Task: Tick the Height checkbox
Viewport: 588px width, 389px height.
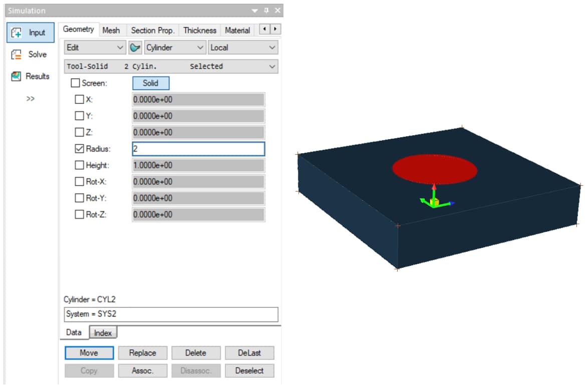Action: pyautogui.click(x=79, y=165)
